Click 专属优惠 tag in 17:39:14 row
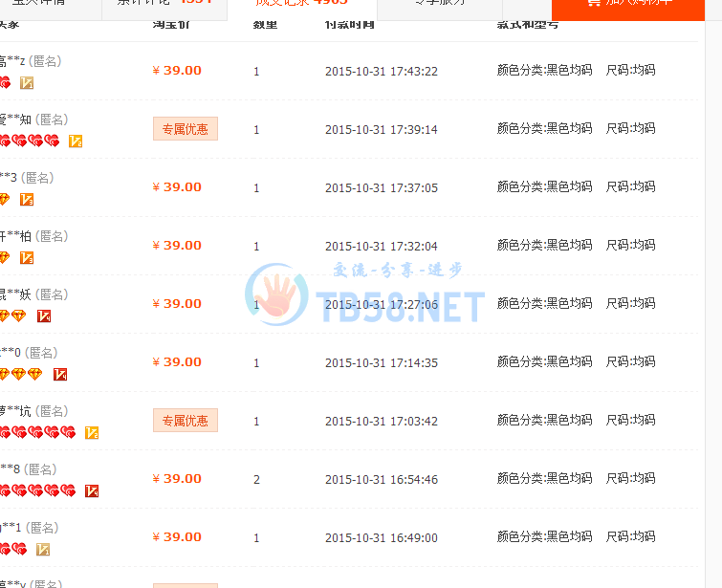722x588 pixels. point(186,129)
